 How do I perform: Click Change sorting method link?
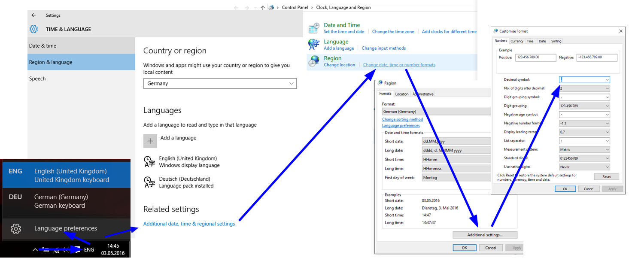coord(402,119)
